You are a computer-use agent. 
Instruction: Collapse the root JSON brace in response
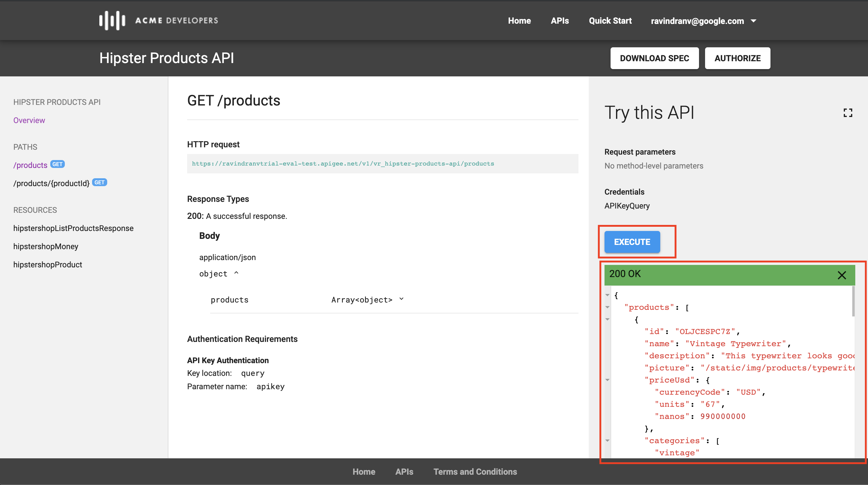(x=607, y=295)
